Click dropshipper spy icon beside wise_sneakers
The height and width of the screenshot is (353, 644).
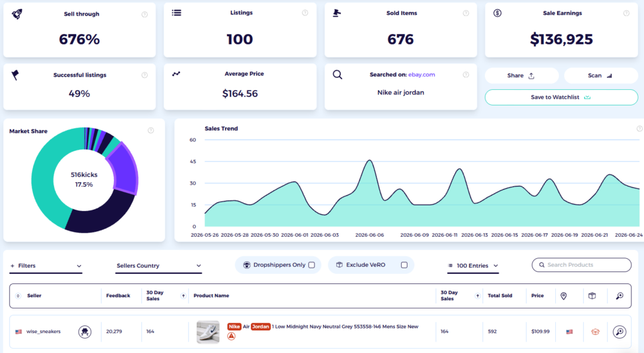pos(85,331)
